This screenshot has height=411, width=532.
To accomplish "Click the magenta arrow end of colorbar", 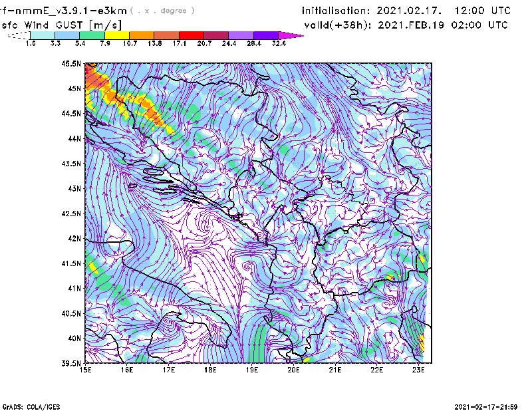I will [291, 35].
